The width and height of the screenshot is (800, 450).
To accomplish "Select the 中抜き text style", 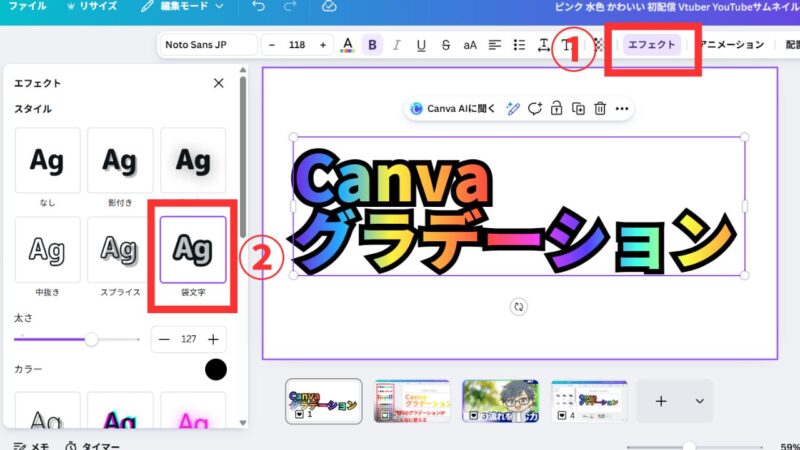I will [x=47, y=249].
